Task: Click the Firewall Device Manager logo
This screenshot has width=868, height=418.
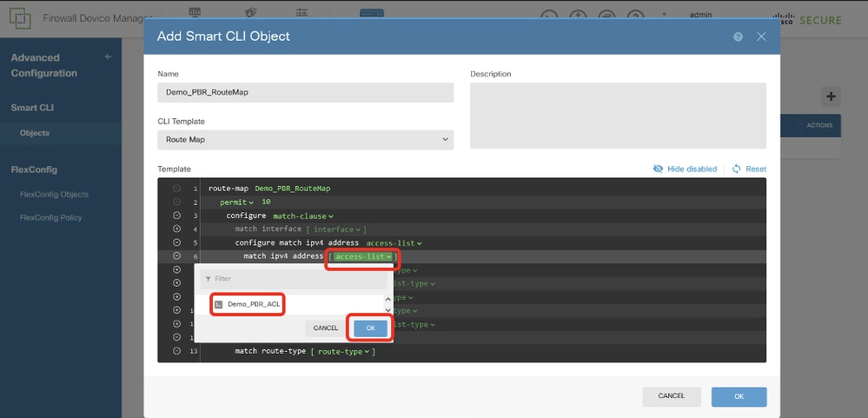Action: [21, 19]
